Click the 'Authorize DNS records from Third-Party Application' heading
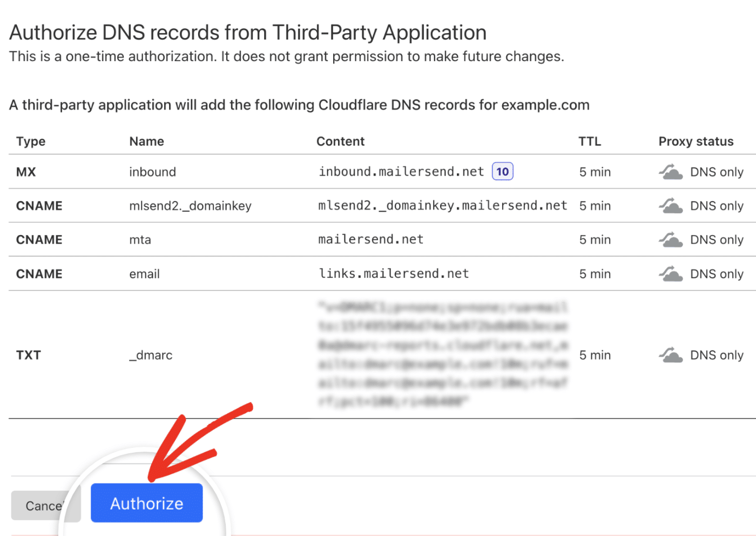 click(x=248, y=33)
